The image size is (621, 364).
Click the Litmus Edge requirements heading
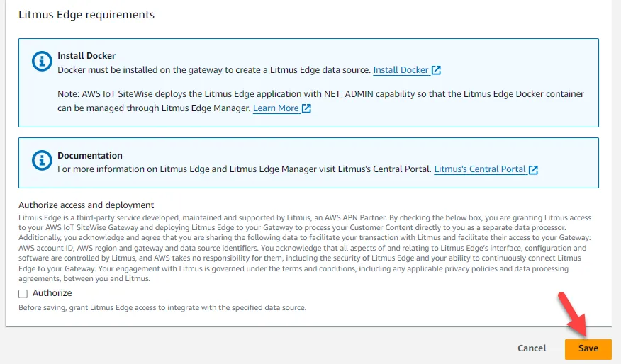[x=86, y=15]
